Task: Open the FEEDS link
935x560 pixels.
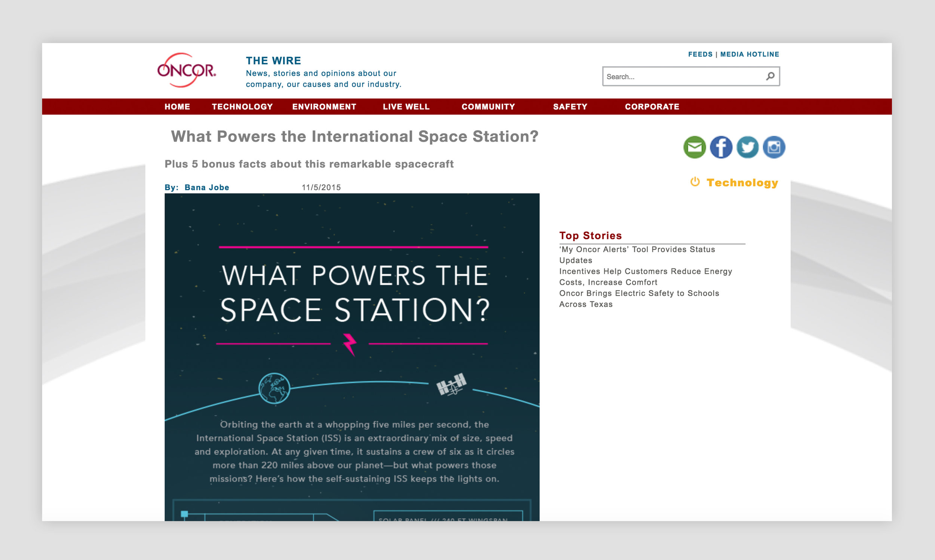Action: click(x=701, y=54)
